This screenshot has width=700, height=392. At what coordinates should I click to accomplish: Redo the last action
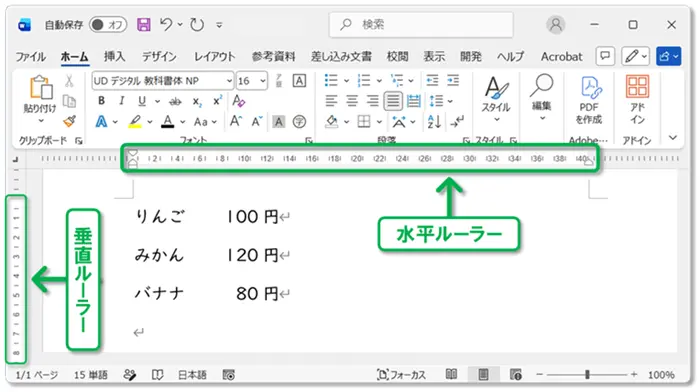197,25
